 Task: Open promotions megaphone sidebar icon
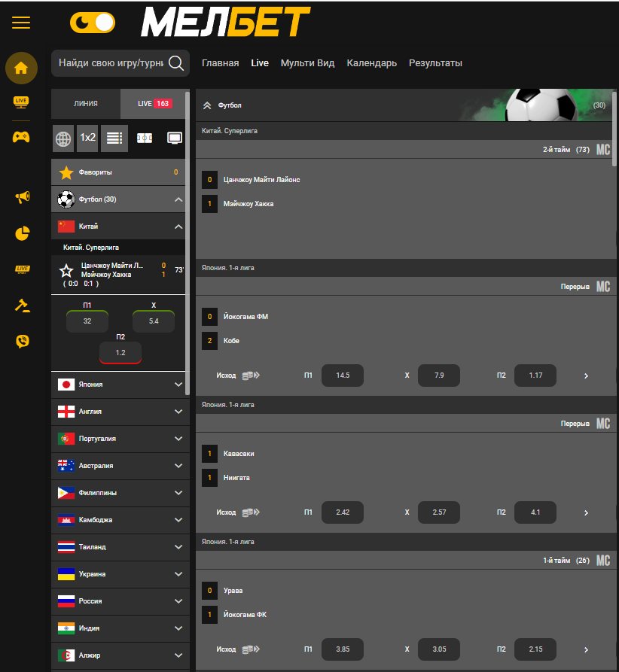coord(23,196)
